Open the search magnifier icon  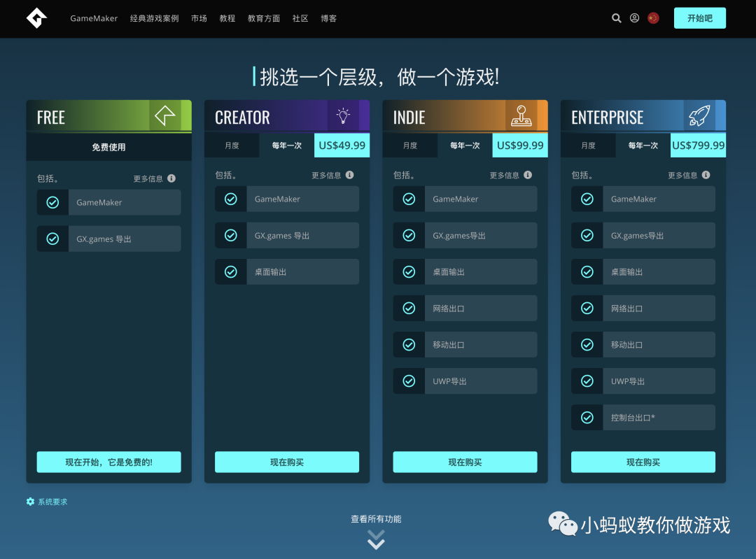coord(616,18)
